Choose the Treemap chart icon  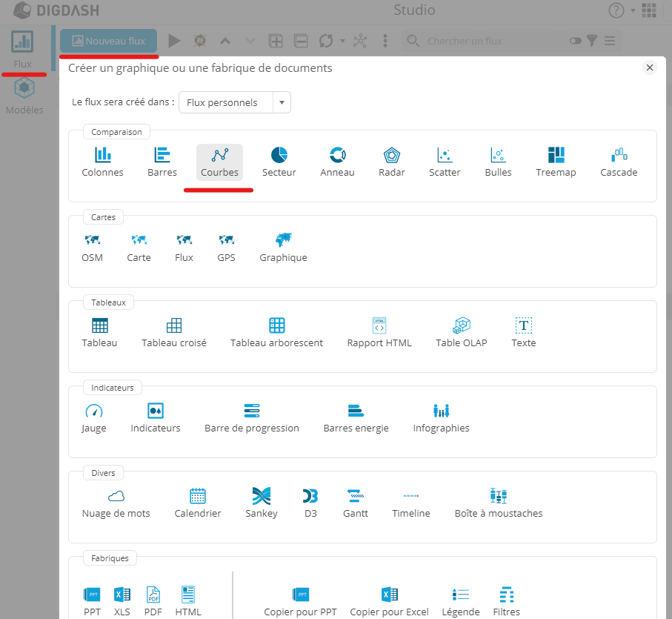pos(556,162)
